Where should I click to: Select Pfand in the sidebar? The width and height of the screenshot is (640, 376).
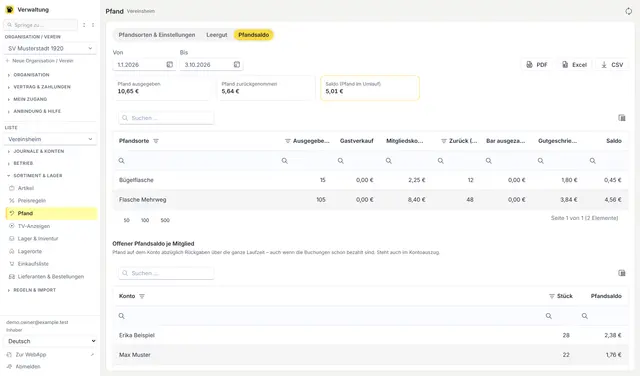coord(51,213)
